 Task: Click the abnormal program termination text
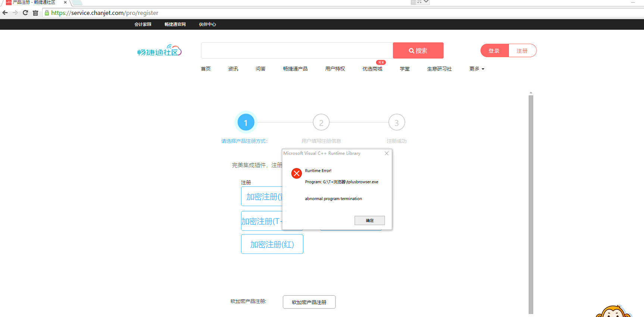click(x=334, y=199)
